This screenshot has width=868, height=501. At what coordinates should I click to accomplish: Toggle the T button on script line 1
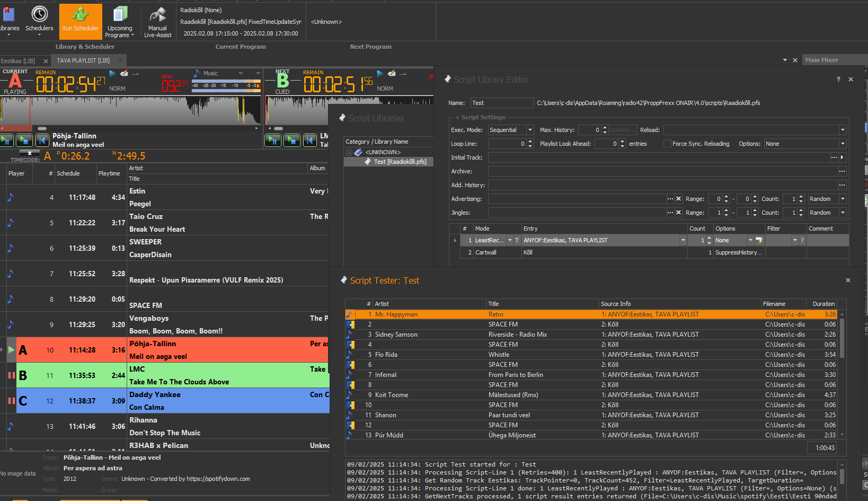coord(517,241)
